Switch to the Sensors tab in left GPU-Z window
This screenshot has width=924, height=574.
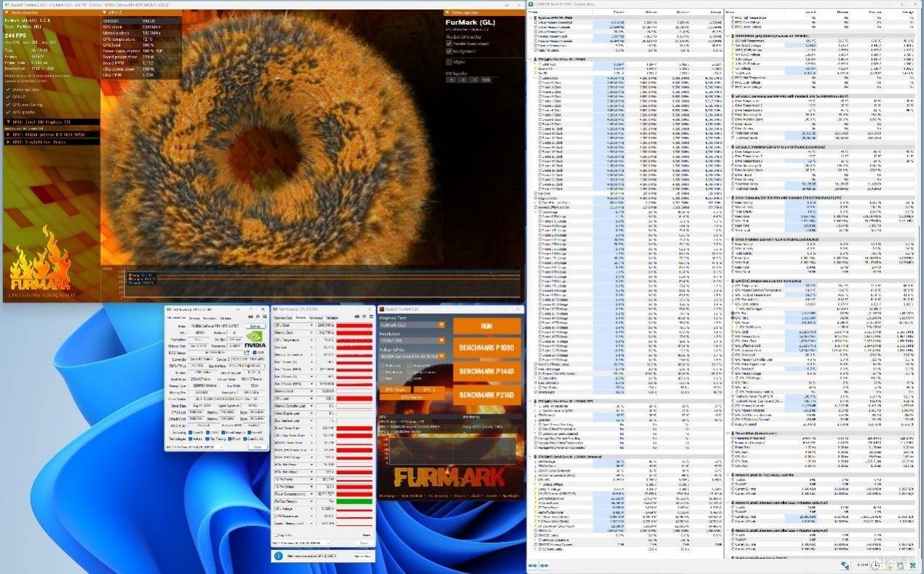pos(195,318)
